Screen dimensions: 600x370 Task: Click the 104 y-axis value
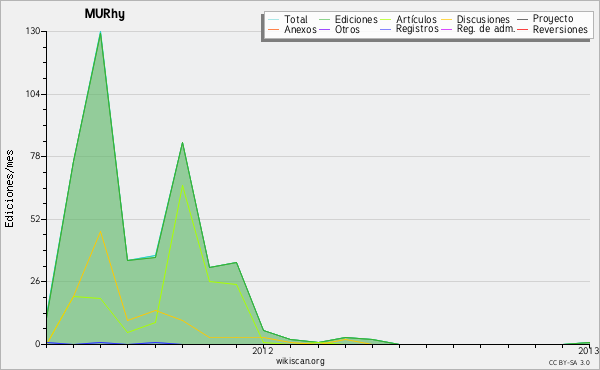(x=33, y=94)
